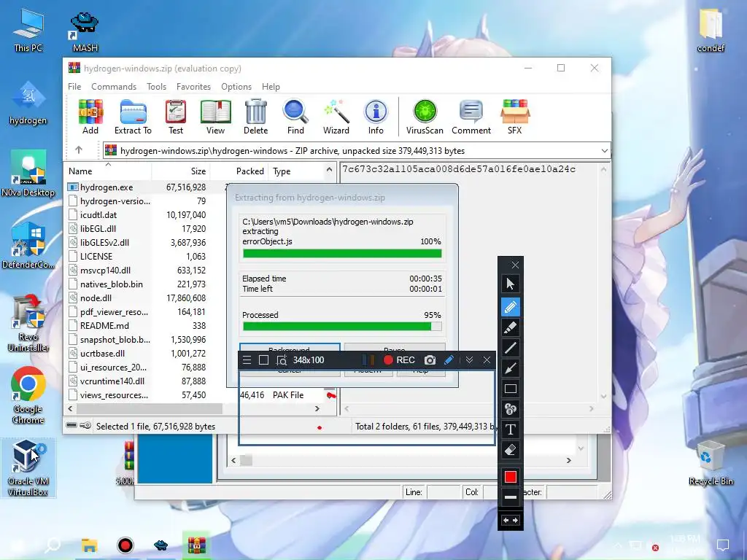Take a screenshot with the camera icon

point(430,360)
